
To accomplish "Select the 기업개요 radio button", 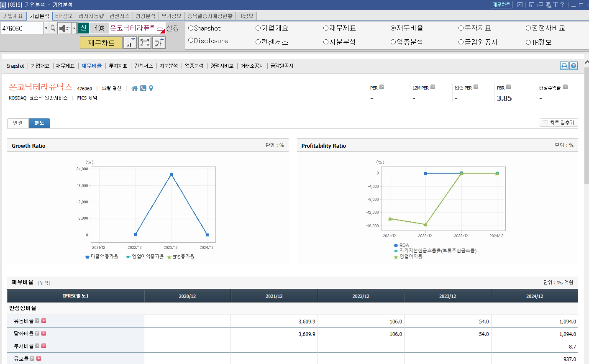I will (258, 28).
